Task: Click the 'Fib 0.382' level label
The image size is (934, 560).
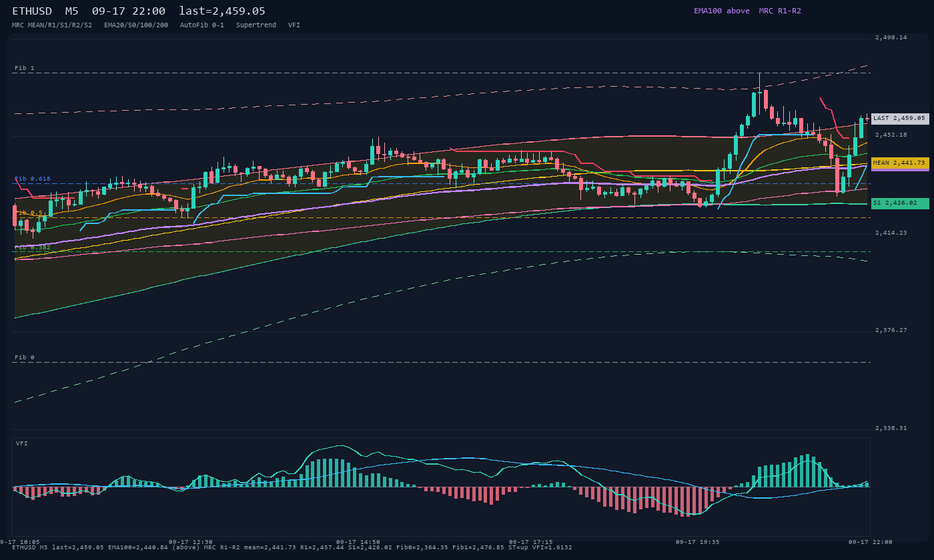Action: point(33,247)
